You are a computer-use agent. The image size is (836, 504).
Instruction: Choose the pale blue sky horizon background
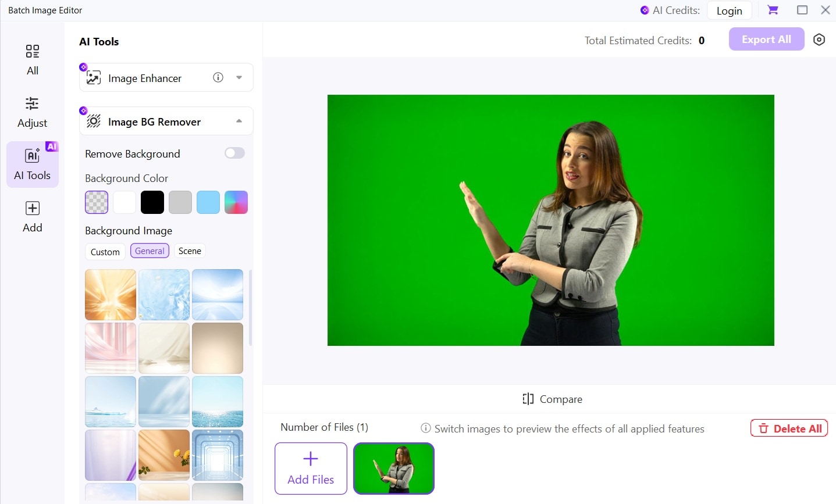click(218, 295)
